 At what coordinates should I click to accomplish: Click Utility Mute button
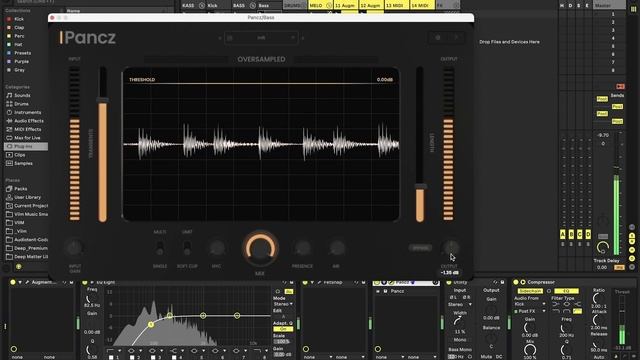[486, 357]
